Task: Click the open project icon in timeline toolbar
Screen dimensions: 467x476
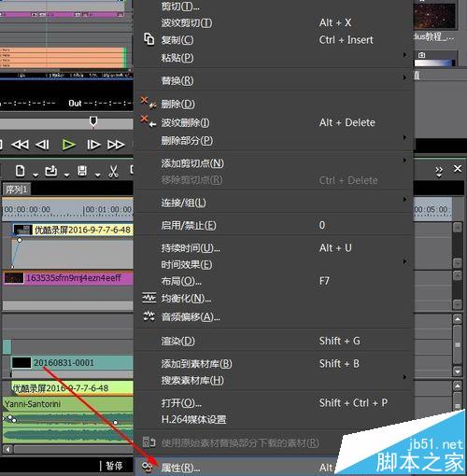Action: click(x=51, y=171)
